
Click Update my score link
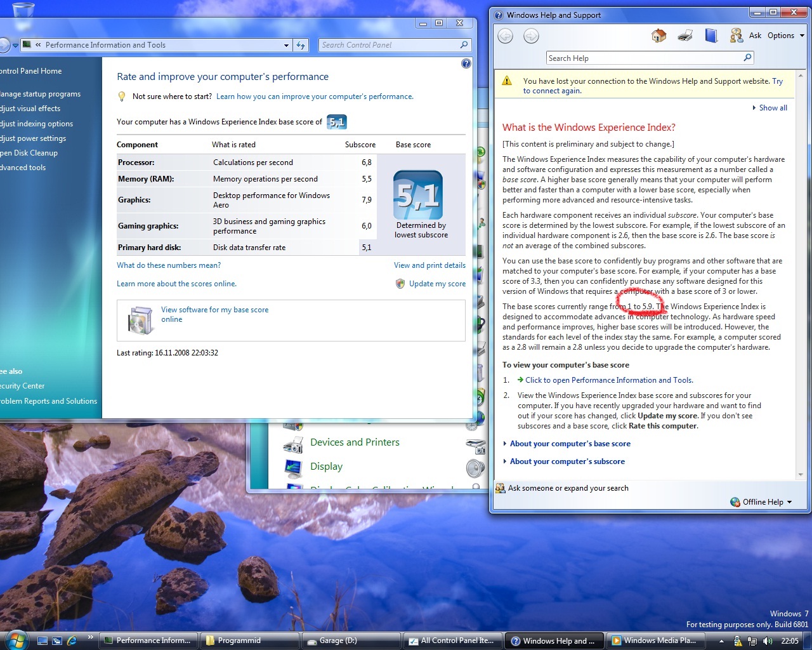tap(437, 284)
